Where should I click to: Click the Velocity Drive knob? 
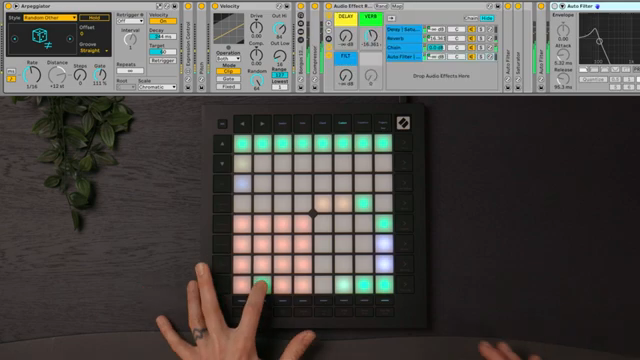click(256, 27)
